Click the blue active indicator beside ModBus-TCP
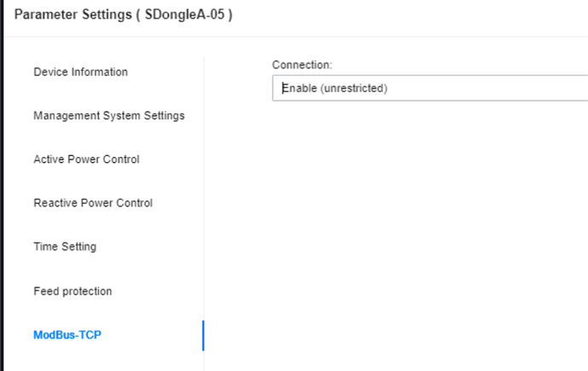Screen dimensions: 588x371 (204, 336)
